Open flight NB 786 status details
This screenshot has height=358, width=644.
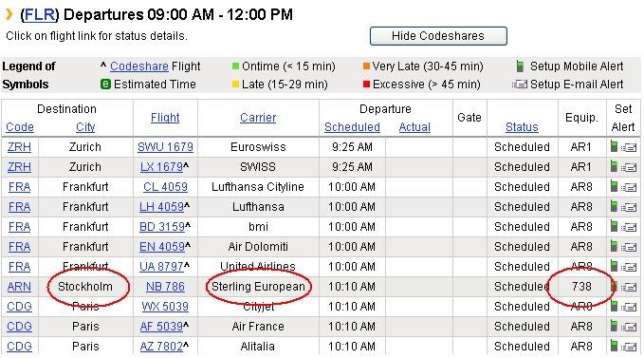click(165, 287)
